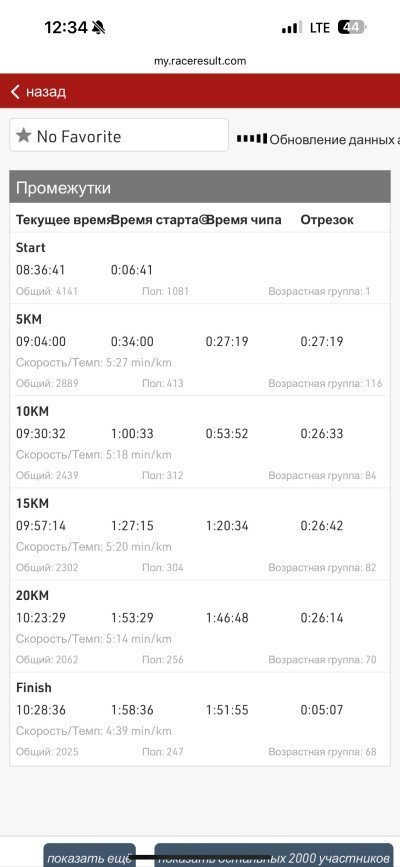Tap the star favorite icon

tap(23, 135)
